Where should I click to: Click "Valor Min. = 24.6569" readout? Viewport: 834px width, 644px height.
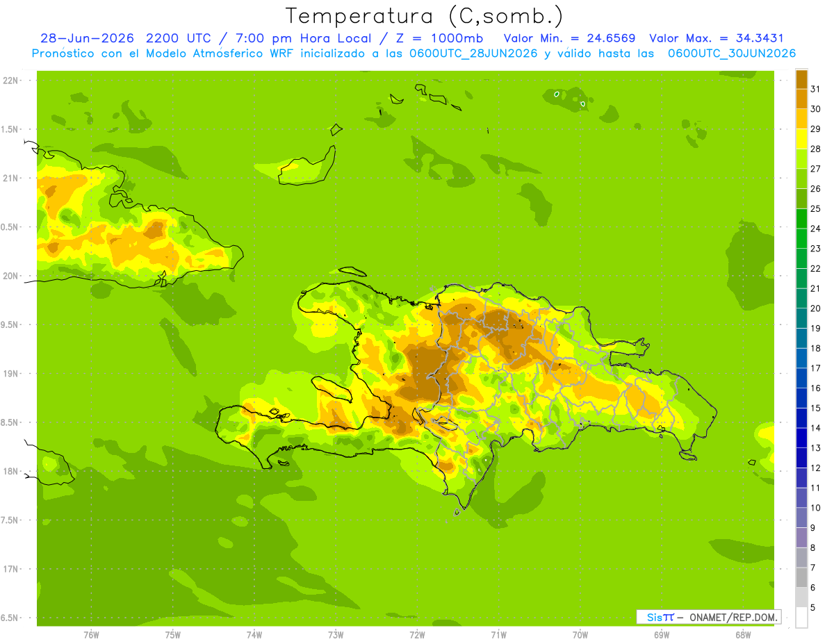coord(569,38)
